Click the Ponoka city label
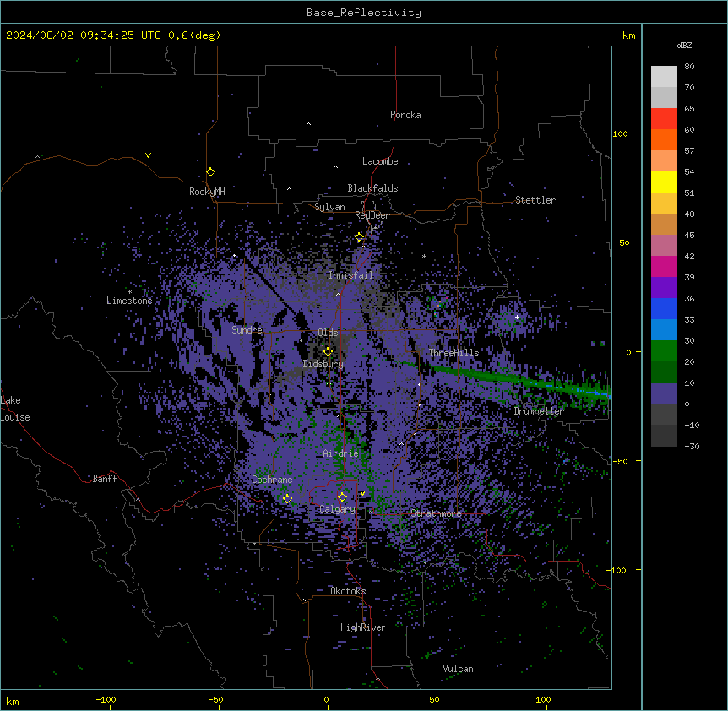 pos(405,115)
